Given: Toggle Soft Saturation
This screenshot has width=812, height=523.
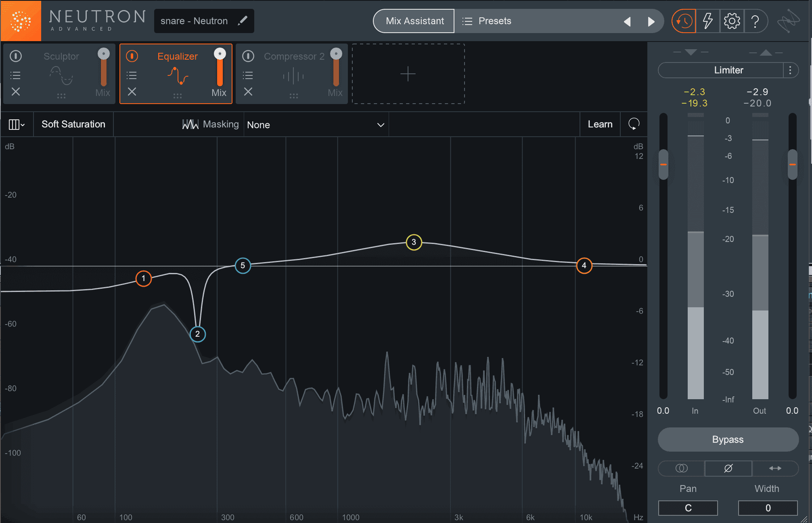Looking at the screenshot, I should coord(73,124).
